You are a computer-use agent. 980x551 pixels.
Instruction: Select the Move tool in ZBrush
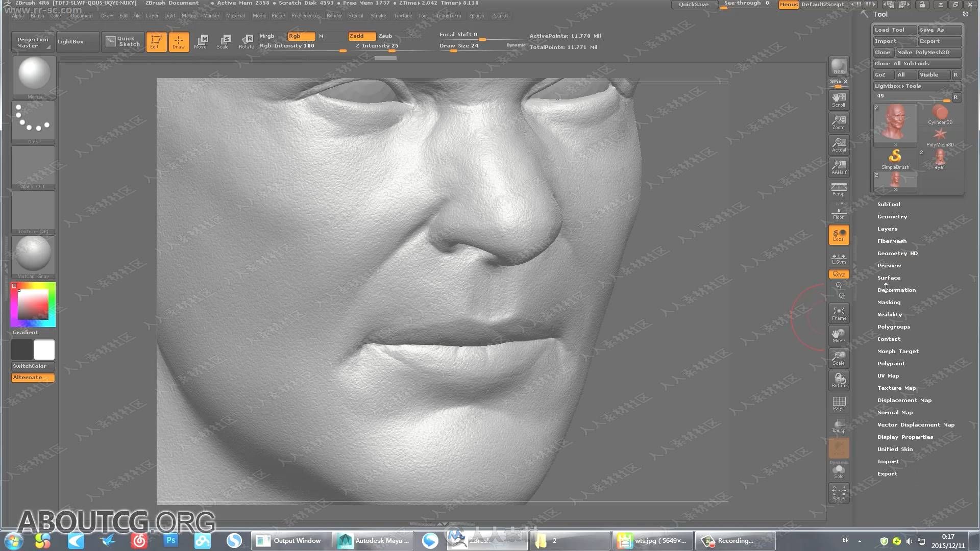click(x=200, y=41)
